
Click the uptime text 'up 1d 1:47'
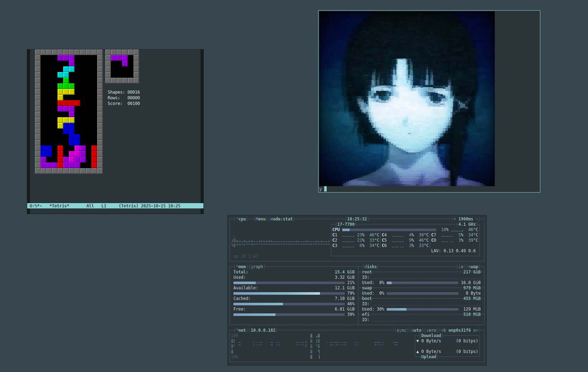pyautogui.click(x=246, y=256)
